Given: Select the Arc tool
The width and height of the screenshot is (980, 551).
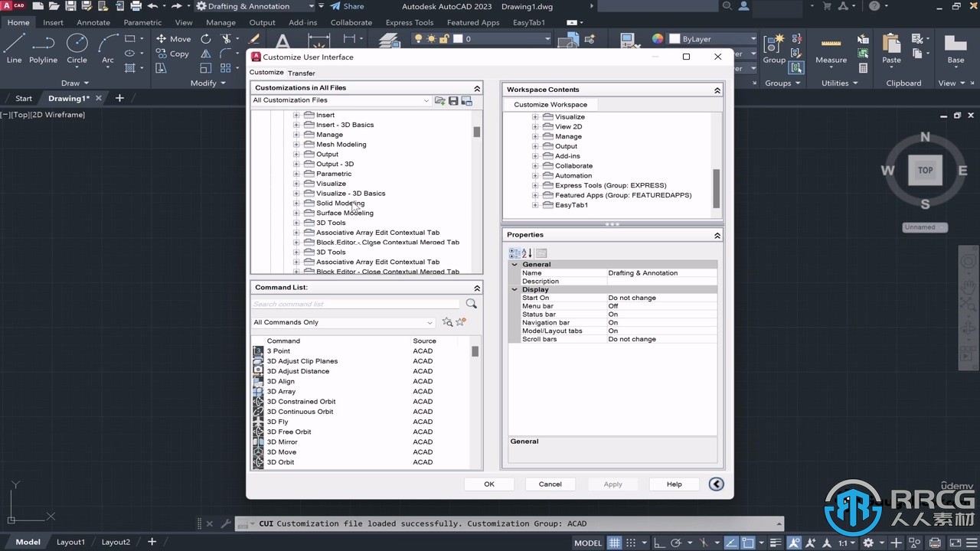Looking at the screenshot, I should point(108,48).
